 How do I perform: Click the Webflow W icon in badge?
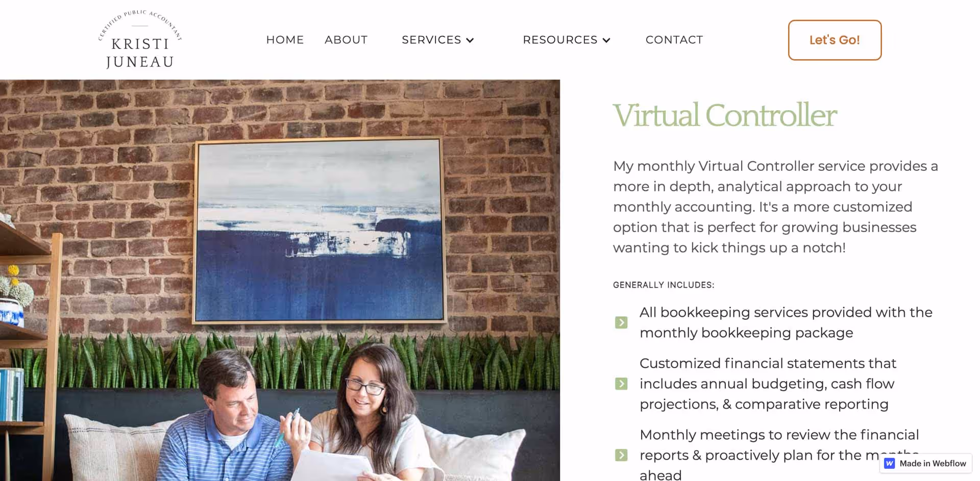pos(890,463)
